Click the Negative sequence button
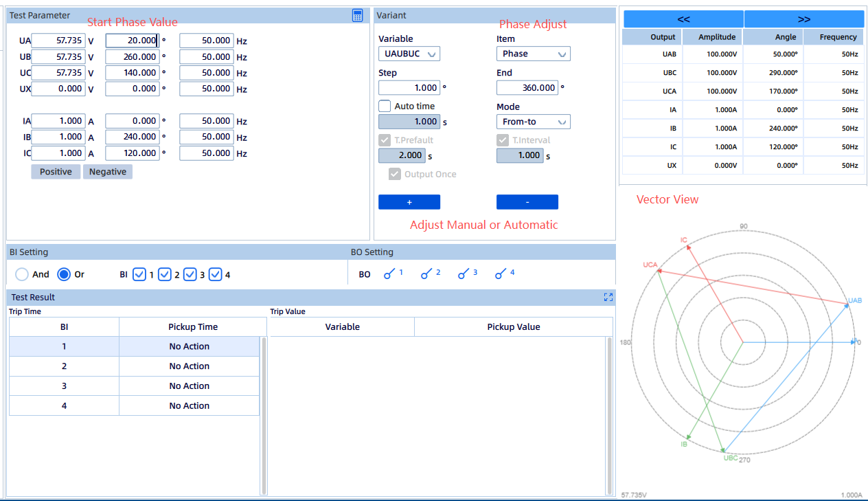Screen dimensions: 868x501 108,172
